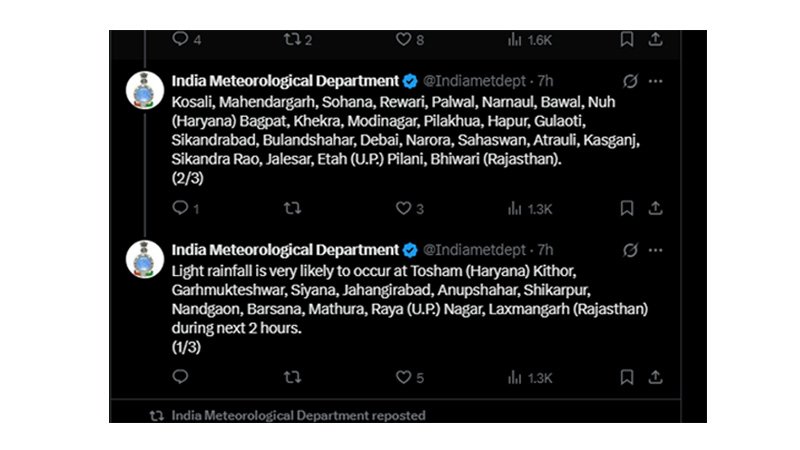Retweet the 'Light rainfall' (1/3) tweet
Viewport: 800px width, 450px height.
pyautogui.click(x=292, y=377)
